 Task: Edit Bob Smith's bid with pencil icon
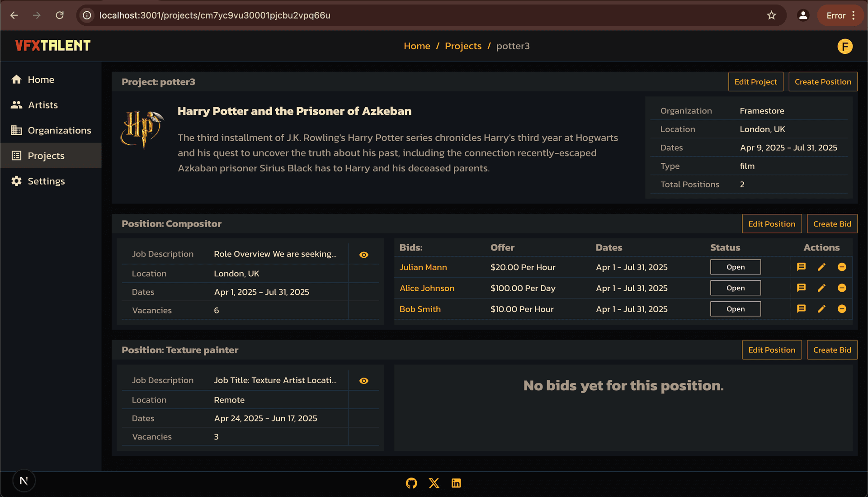821,309
